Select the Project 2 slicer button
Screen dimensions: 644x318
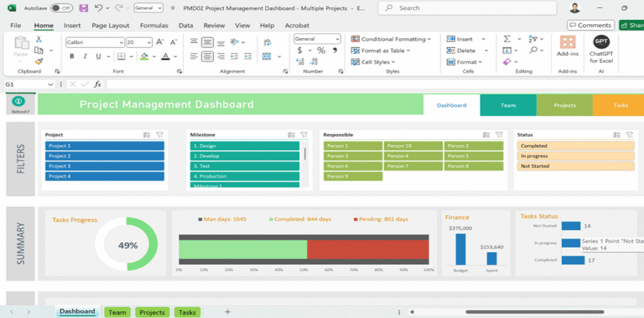pos(104,156)
